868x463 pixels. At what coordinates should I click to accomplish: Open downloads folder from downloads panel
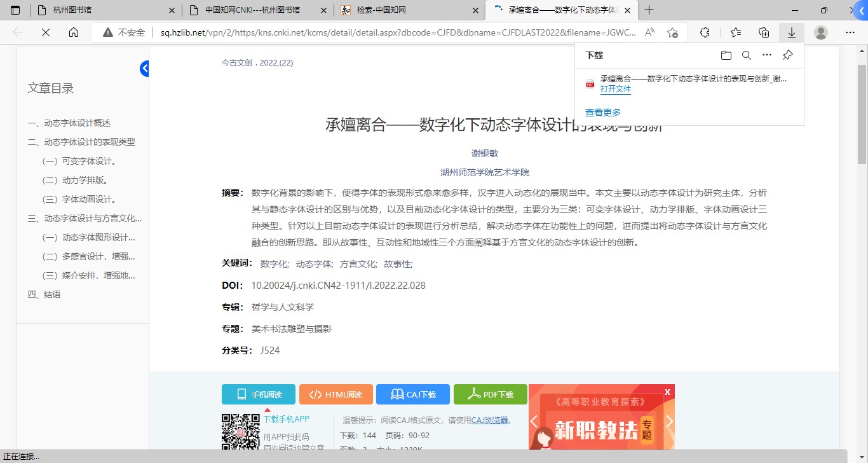(726, 55)
